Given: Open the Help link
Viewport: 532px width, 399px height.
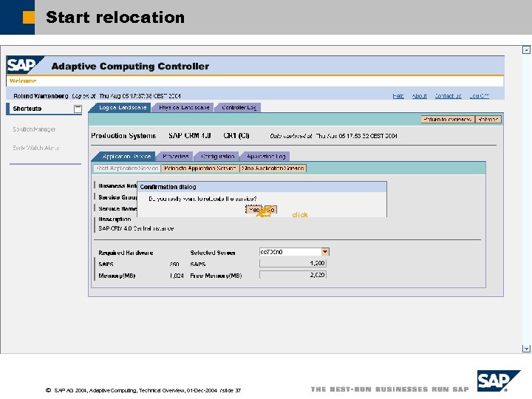Looking at the screenshot, I should point(398,96).
